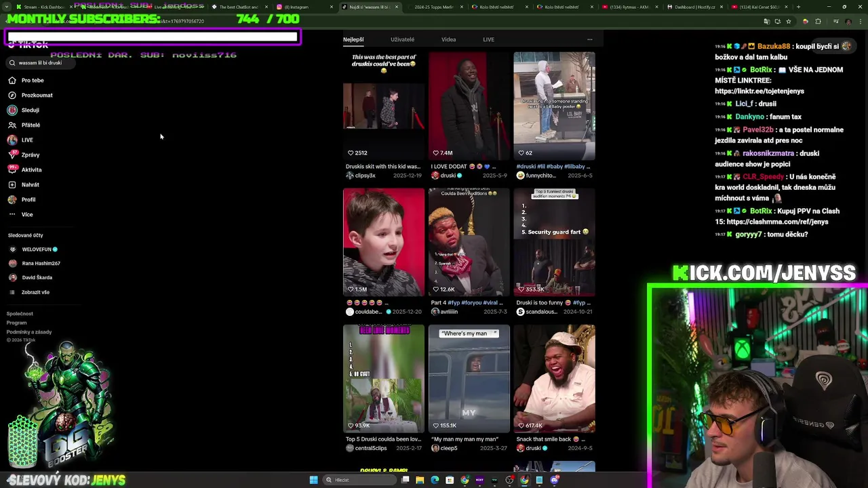Launch Microsoft Edge from taskbar
The height and width of the screenshot is (488, 868).
(435, 480)
